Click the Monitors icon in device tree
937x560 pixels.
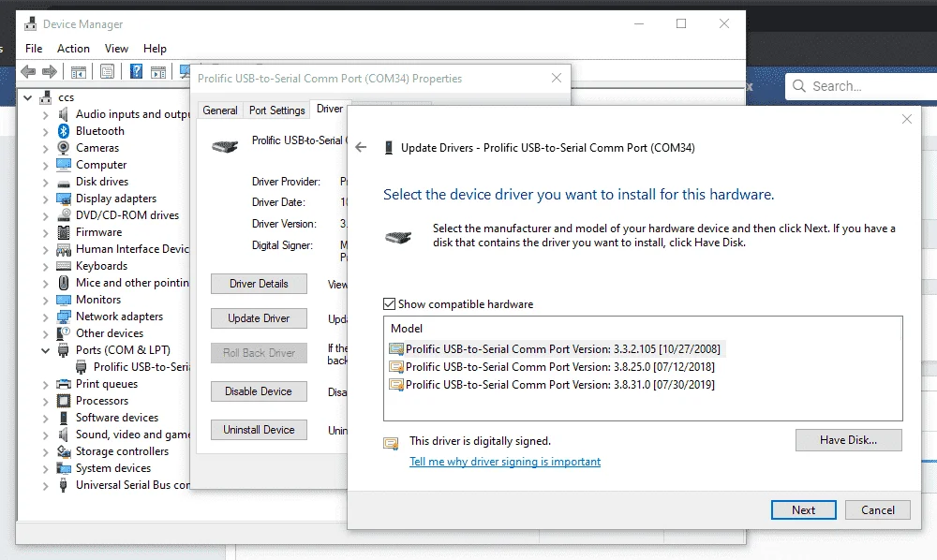[x=64, y=300]
